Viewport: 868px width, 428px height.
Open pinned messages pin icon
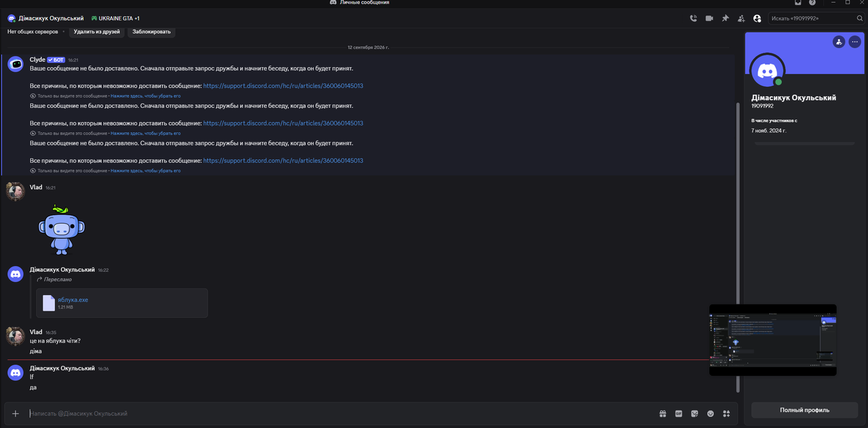point(725,18)
